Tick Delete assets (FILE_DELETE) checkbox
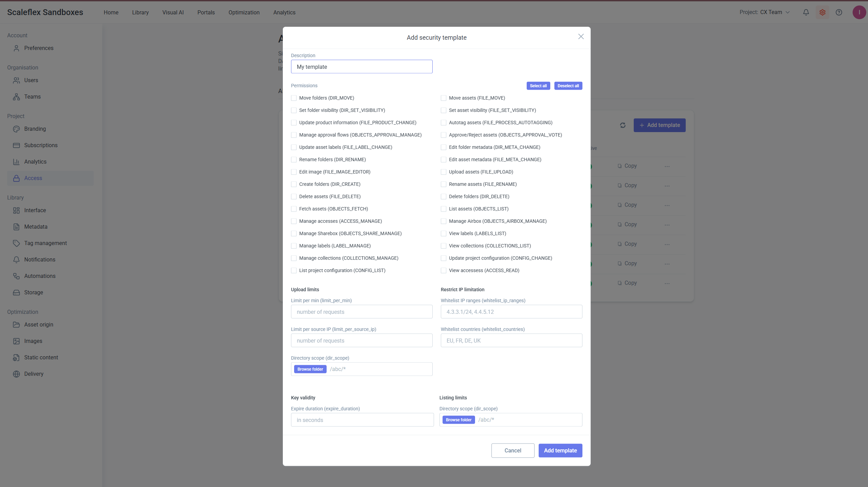 [x=294, y=196]
